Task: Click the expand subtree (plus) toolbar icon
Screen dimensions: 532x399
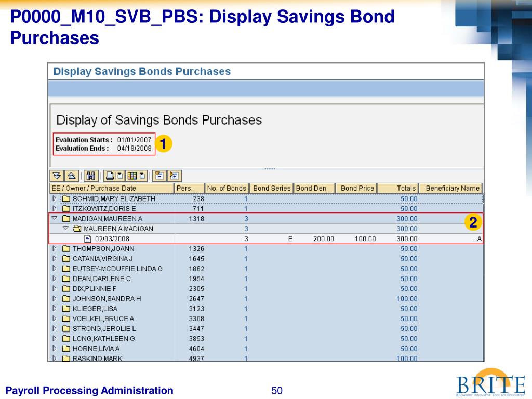Action: (174, 176)
